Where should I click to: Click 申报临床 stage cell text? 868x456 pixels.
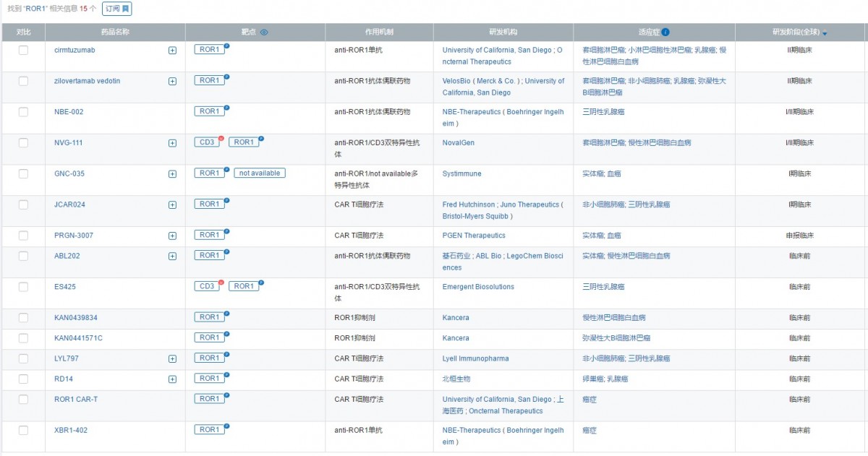800,236
